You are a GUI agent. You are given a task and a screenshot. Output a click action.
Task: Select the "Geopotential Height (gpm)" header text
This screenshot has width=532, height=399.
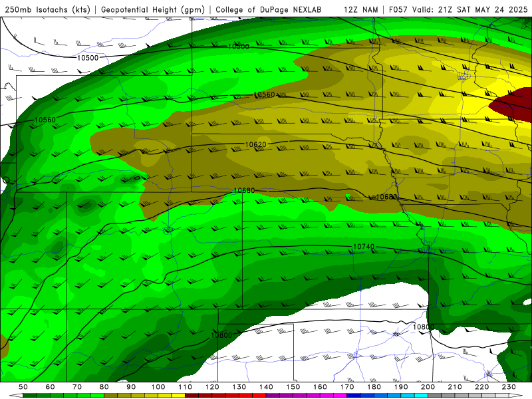click(x=153, y=9)
